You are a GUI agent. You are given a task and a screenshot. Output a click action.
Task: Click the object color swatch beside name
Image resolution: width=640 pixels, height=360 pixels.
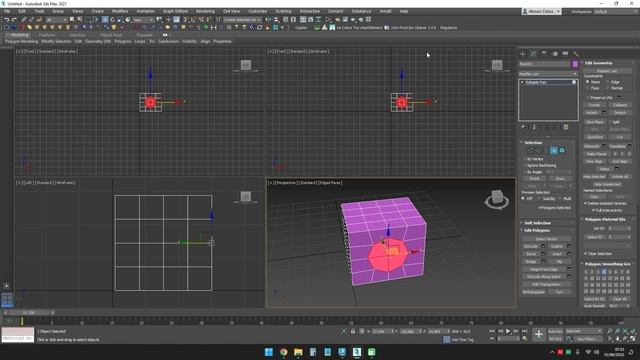click(x=575, y=64)
